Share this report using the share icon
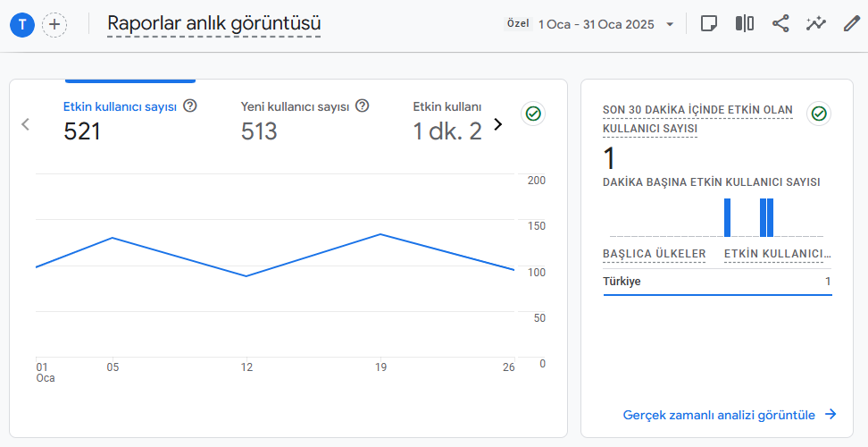Image resolution: width=868 pixels, height=447 pixels. (x=780, y=24)
